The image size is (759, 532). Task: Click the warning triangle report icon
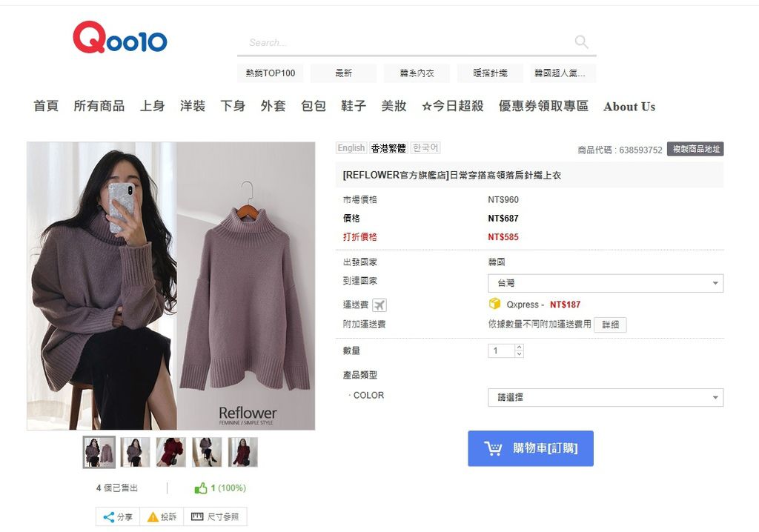point(153,517)
